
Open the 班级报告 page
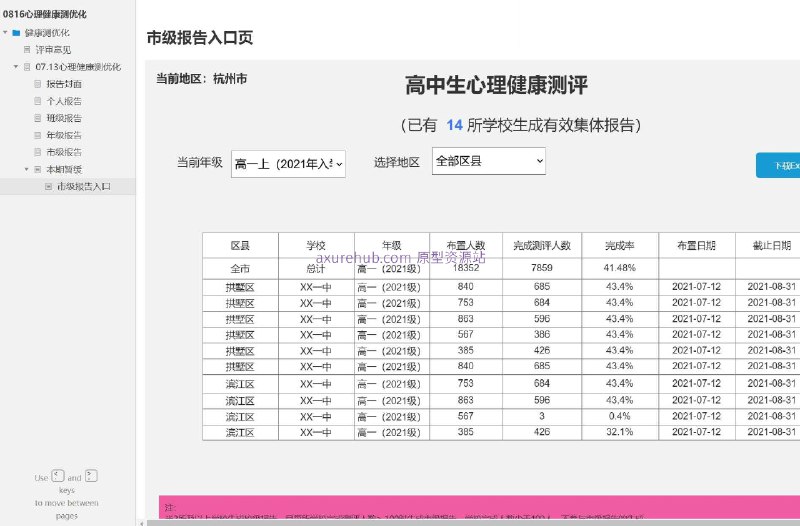[64, 118]
